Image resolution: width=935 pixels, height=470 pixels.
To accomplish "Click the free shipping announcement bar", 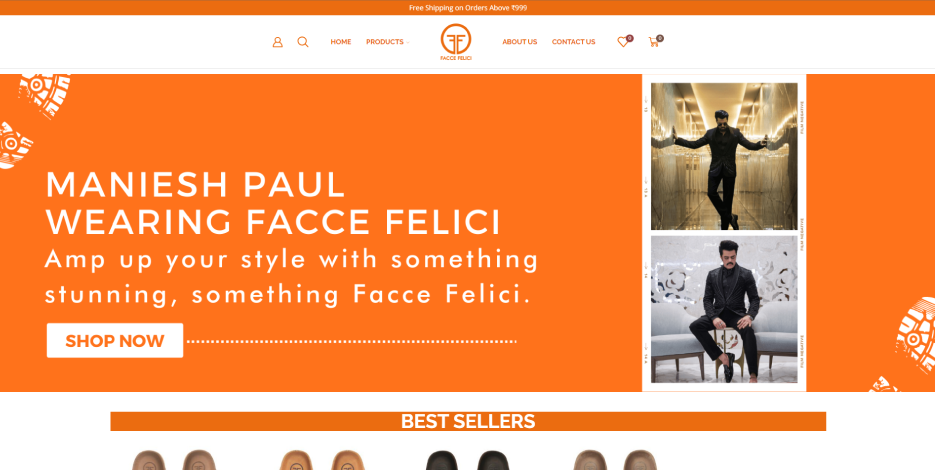I will (468, 8).
